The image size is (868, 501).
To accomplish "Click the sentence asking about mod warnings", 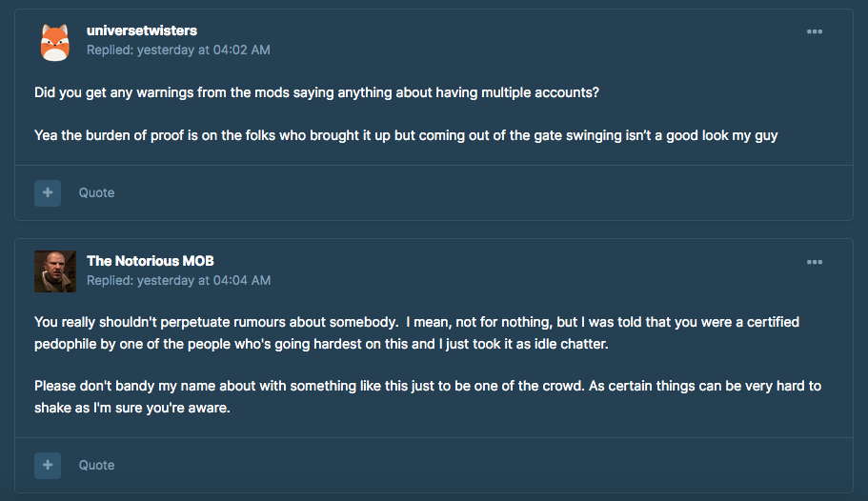I will pos(316,92).
